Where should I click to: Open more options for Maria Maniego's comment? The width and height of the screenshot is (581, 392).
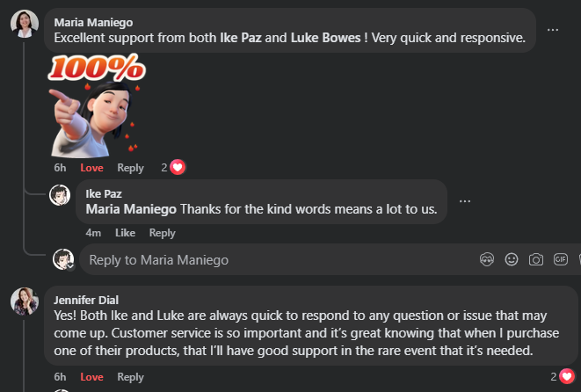click(553, 29)
